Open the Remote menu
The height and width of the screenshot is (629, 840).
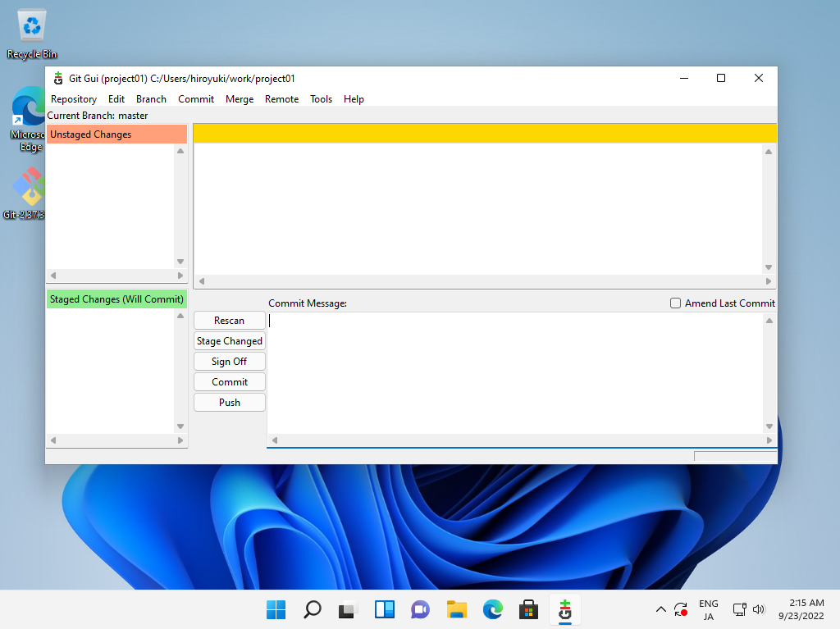(281, 98)
